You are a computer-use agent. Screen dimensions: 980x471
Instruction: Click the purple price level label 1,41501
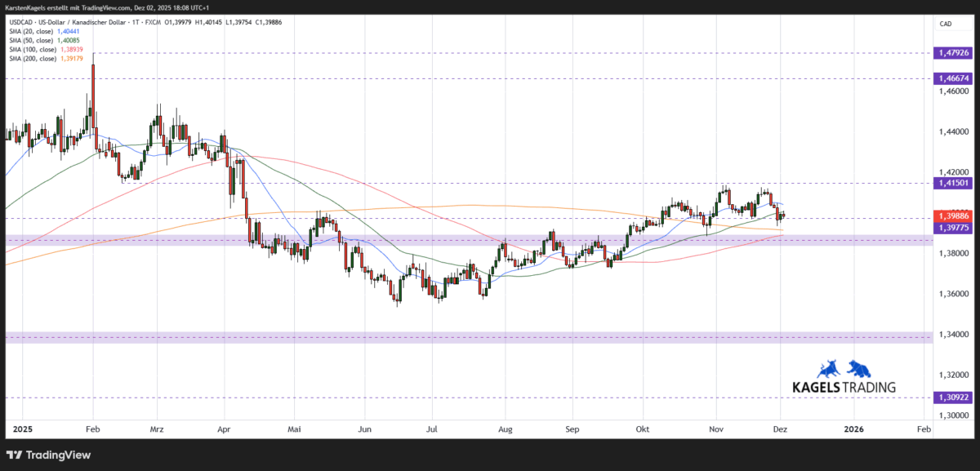pyautogui.click(x=954, y=184)
